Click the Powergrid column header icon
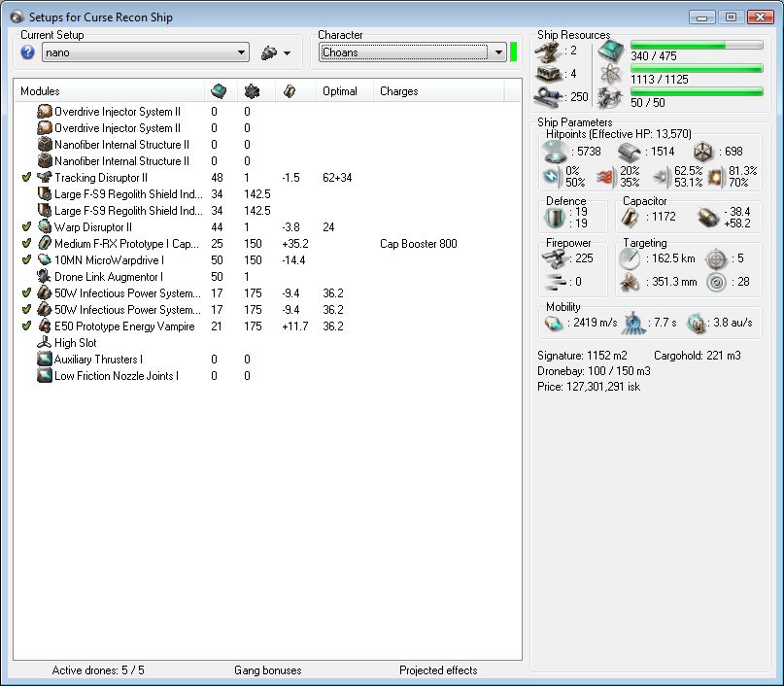The height and width of the screenshot is (686, 784). (252, 91)
